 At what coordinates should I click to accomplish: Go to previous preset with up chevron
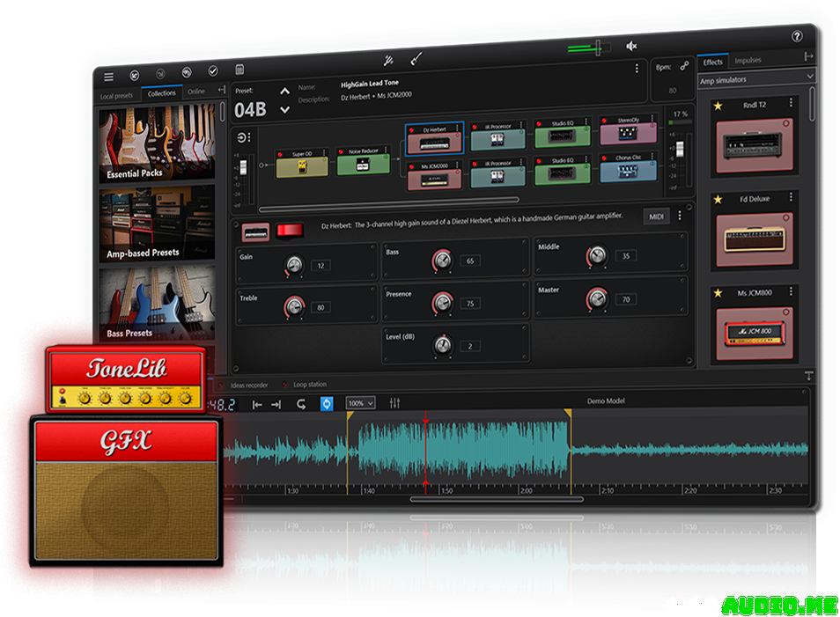click(285, 91)
